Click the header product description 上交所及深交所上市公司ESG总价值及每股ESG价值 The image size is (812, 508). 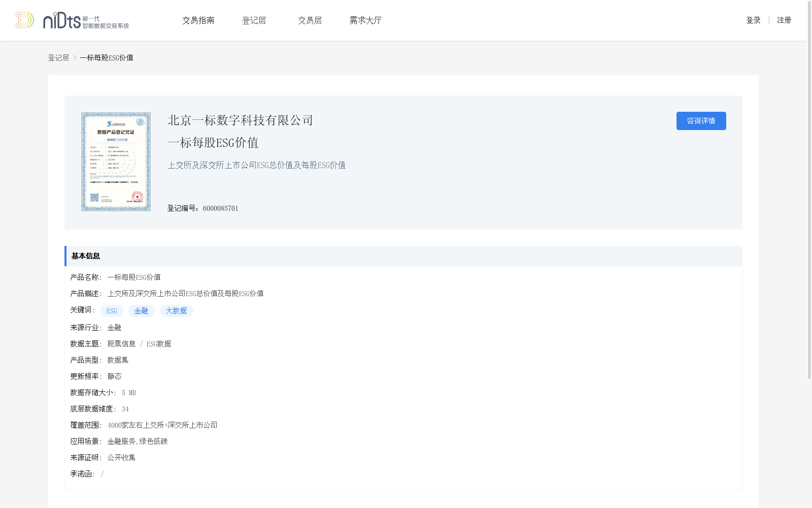(257, 165)
